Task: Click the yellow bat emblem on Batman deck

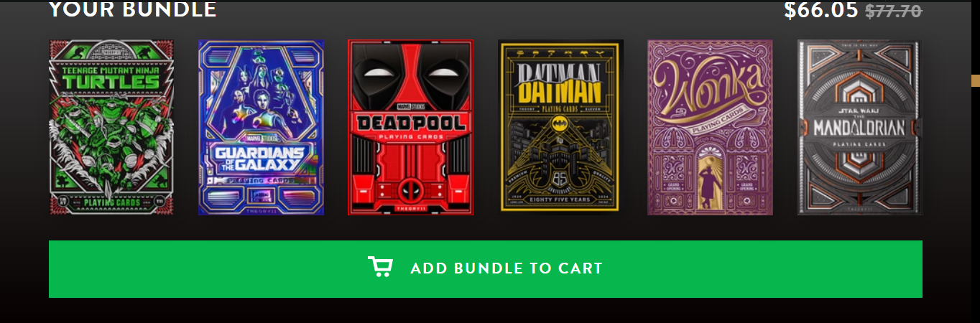Action: 560,124
